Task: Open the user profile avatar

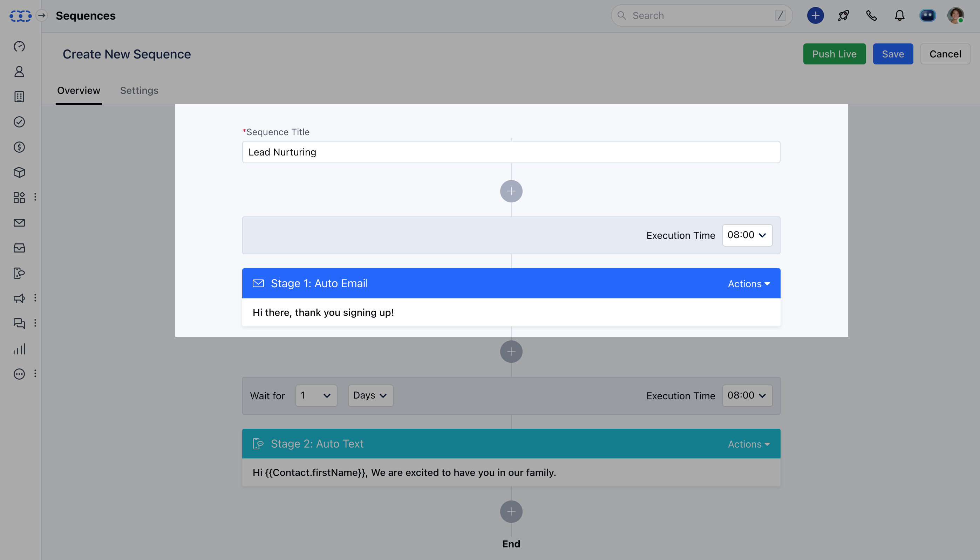Action: point(955,15)
